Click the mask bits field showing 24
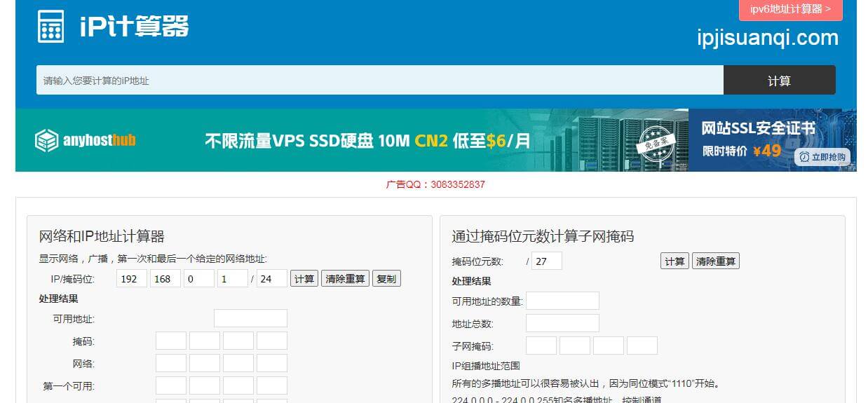The width and height of the screenshot is (868, 403). click(x=272, y=278)
